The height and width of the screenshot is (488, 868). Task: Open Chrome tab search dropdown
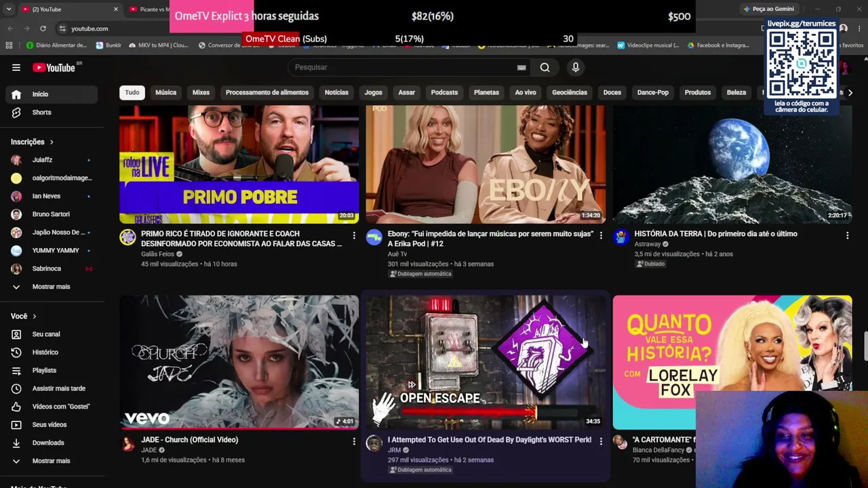[9, 9]
